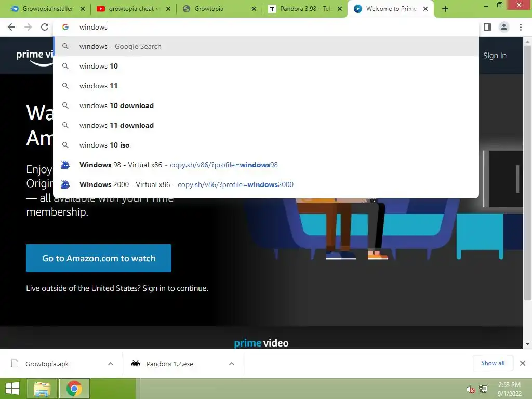This screenshot has width=532, height=399.
Task: Open Pandora 1.2.exe download item
Action: tap(170, 364)
